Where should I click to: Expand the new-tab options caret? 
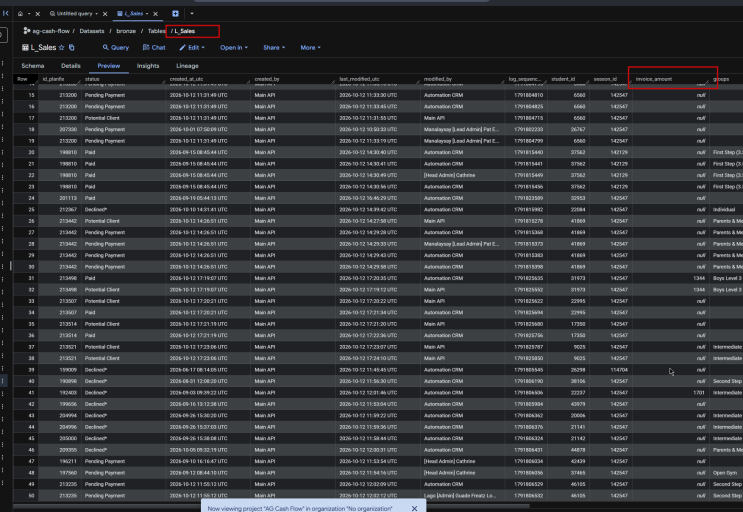click(x=192, y=14)
